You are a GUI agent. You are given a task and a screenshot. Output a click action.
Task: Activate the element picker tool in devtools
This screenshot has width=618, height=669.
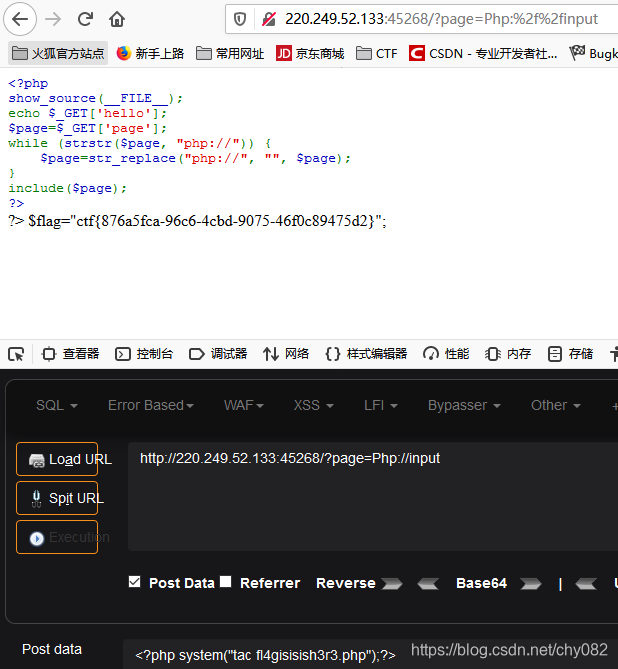(x=16, y=354)
